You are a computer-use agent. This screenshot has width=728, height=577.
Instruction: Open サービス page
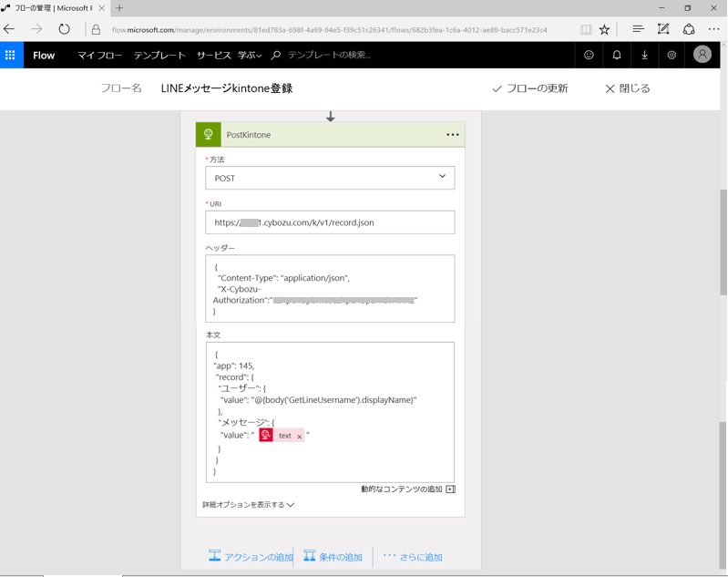[213, 56]
